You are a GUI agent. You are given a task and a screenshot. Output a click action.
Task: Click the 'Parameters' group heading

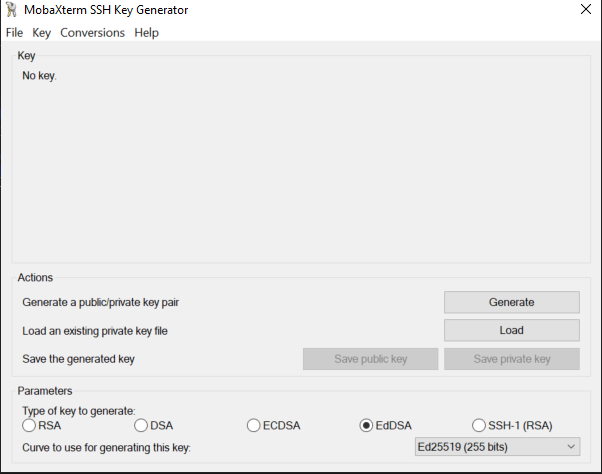click(45, 391)
